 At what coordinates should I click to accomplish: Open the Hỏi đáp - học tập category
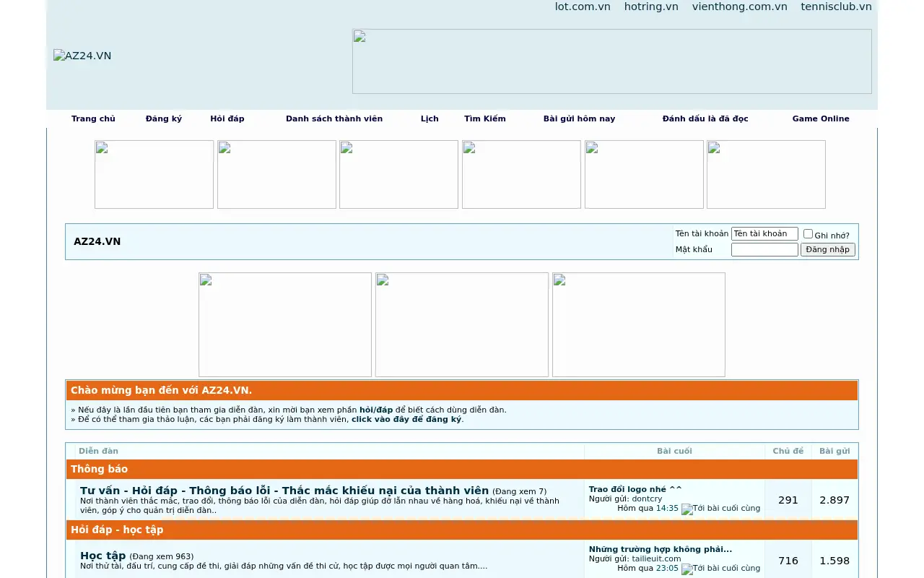[x=117, y=530]
